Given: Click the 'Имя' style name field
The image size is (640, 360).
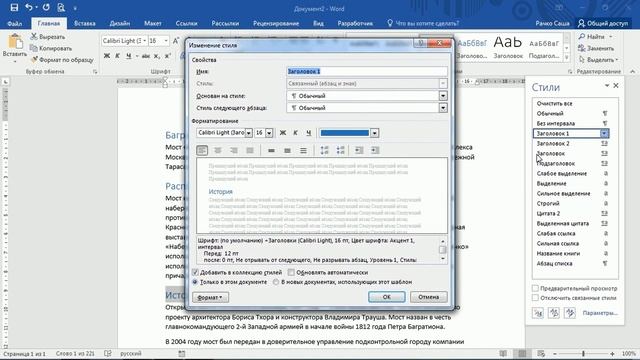Looking at the screenshot, I should [367, 71].
